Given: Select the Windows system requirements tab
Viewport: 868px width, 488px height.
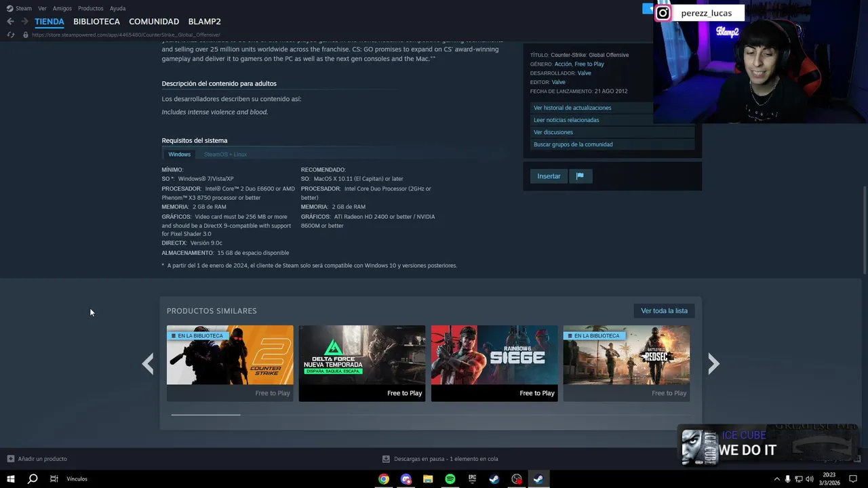Looking at the screenshot, I should [x=180, y=155].
